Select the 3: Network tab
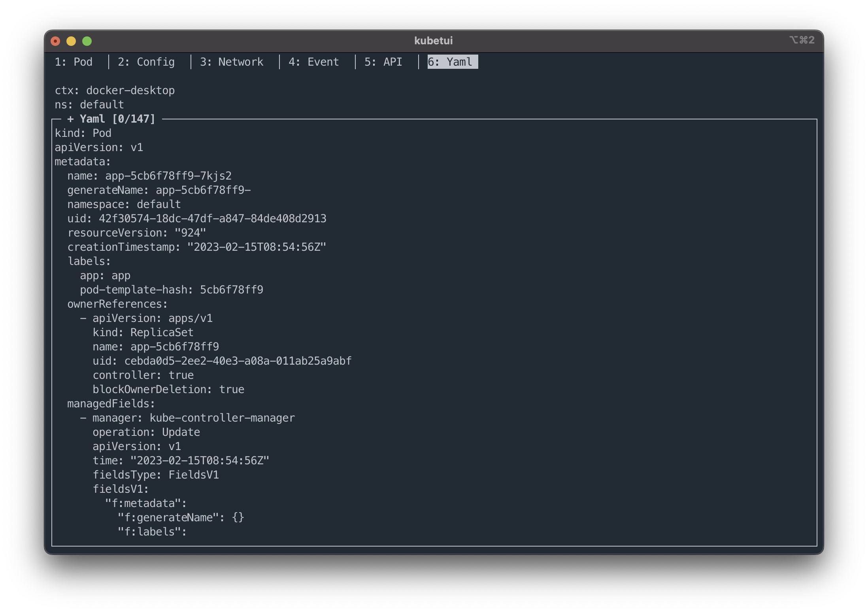 coord(231,62)
